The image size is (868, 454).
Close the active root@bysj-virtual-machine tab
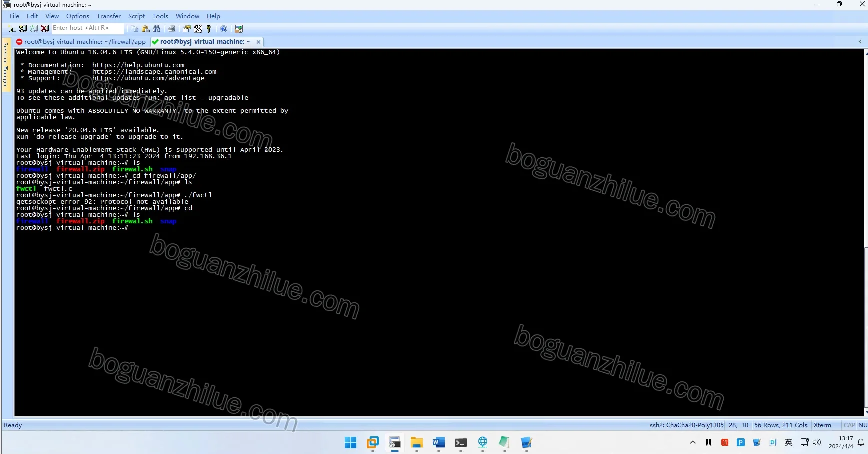pos(258,42)
